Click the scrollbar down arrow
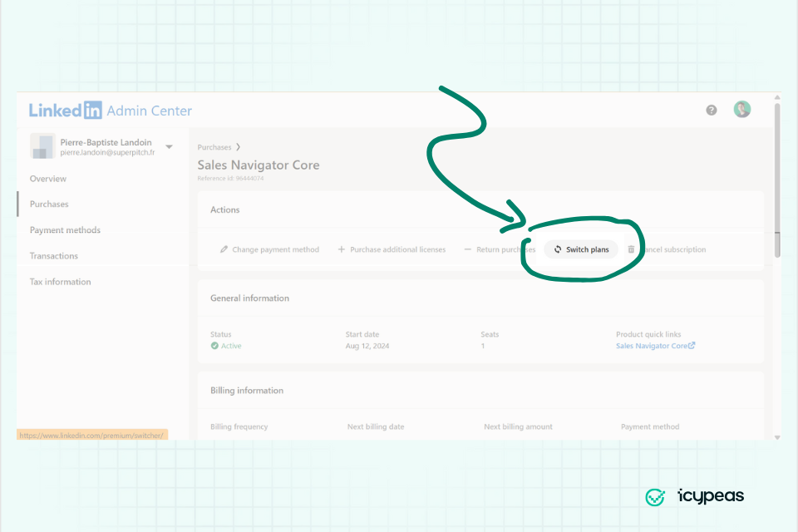This screenshot has height=532, width=798. pos(777,437)
